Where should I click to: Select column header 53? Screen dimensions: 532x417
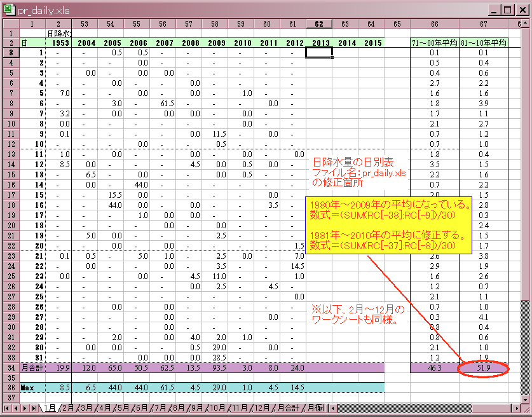click(x=85, y=24)
